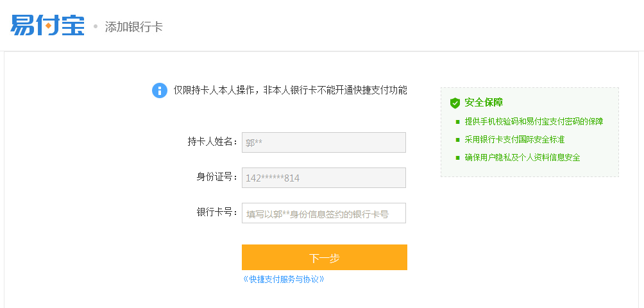The width and height of the screenshot is (644, 308).
Task: Click green bullet beside 采用银行卡支付
Action: pos(457,140)
